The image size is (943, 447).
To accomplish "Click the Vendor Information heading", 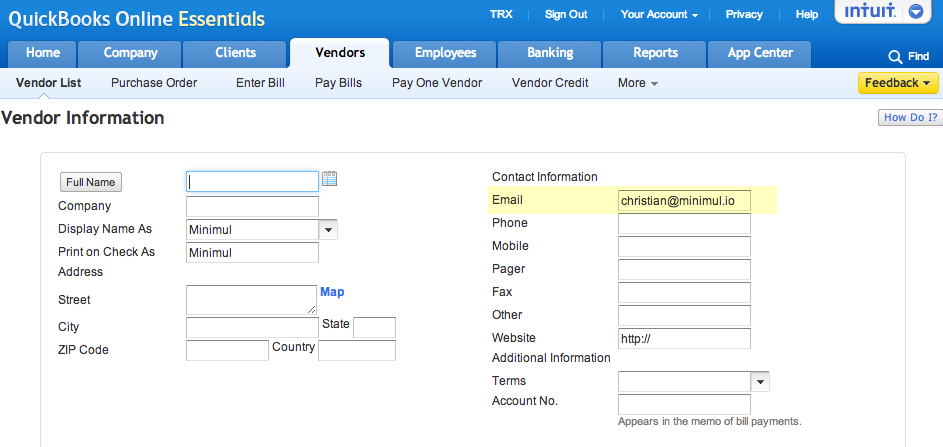I will (82, 118).
